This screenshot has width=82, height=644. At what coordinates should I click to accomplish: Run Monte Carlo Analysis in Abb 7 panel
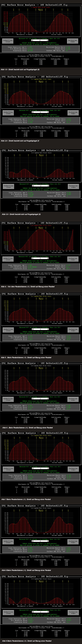point(73,469)
